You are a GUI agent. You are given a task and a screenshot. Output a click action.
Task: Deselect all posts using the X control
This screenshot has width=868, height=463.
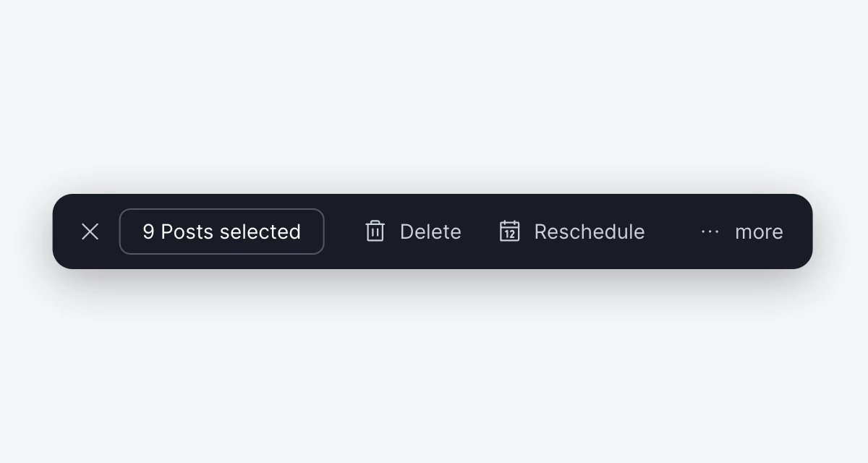click(x=90, y=231)
